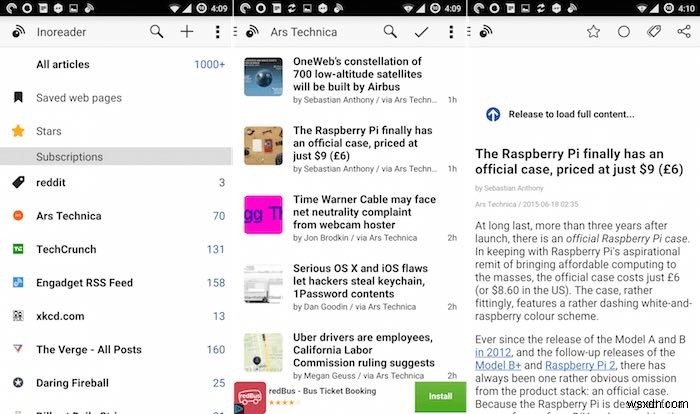Tap the redBus ad app icon
Image resolution: width=700 pixels, height=414 pixels.
click(250, 397)
